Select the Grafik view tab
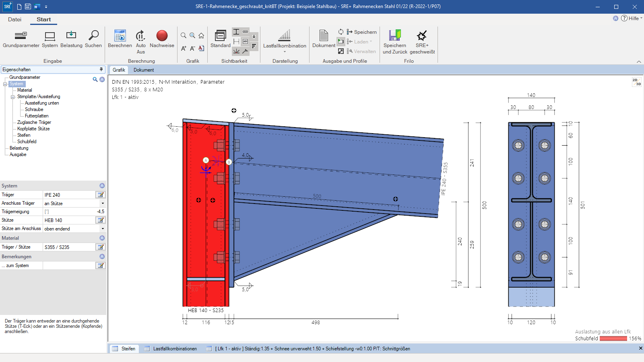 (119, 70)
